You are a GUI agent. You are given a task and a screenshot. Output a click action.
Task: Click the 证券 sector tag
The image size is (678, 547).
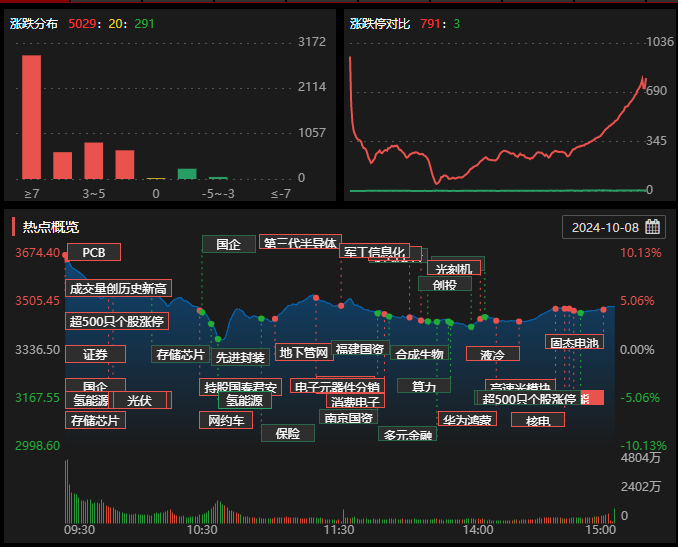click(x=96, y=354)
